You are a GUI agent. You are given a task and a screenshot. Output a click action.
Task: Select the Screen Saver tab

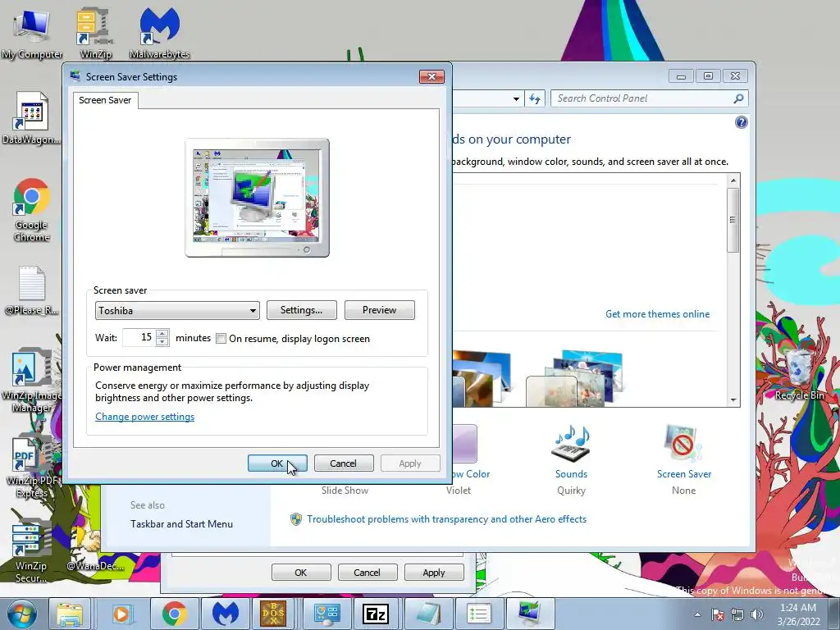click(x=105, y=100)
